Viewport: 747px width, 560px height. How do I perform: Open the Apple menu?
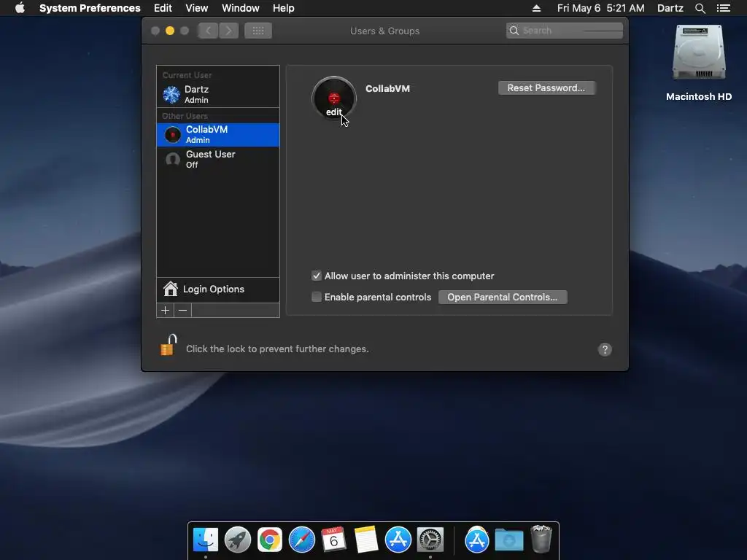coord(20,8)
